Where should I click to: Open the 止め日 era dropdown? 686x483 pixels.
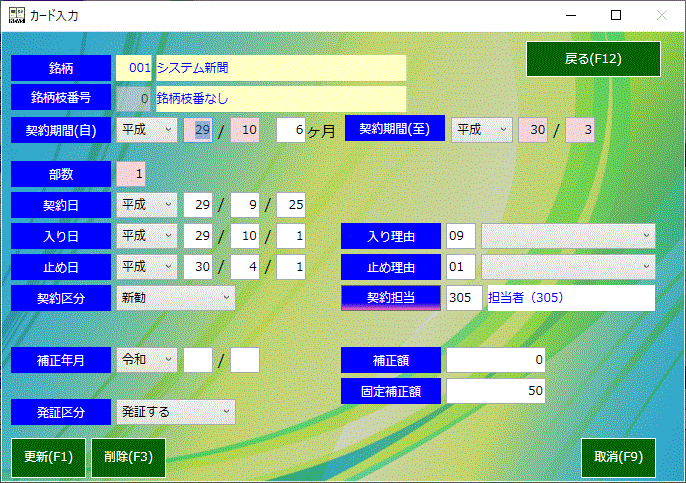[147, 267]
